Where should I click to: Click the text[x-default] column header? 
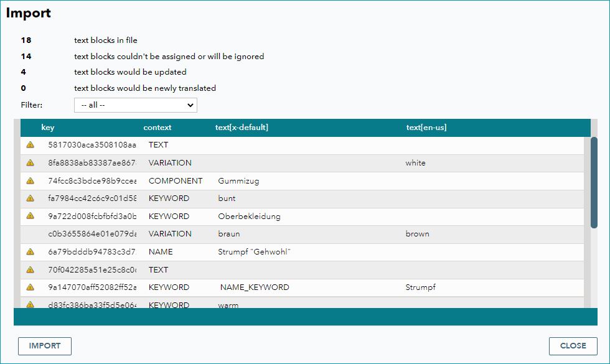coord(242,128)
